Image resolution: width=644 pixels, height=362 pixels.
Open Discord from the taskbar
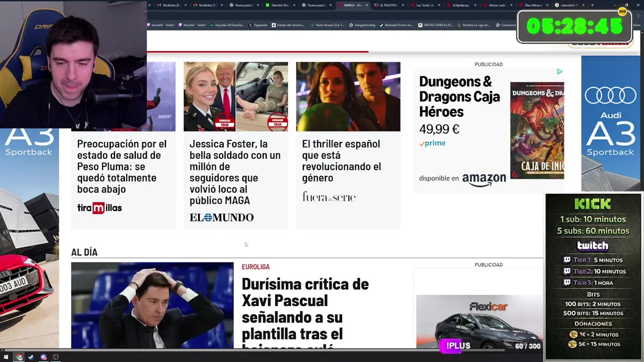(x=44, y=357)
